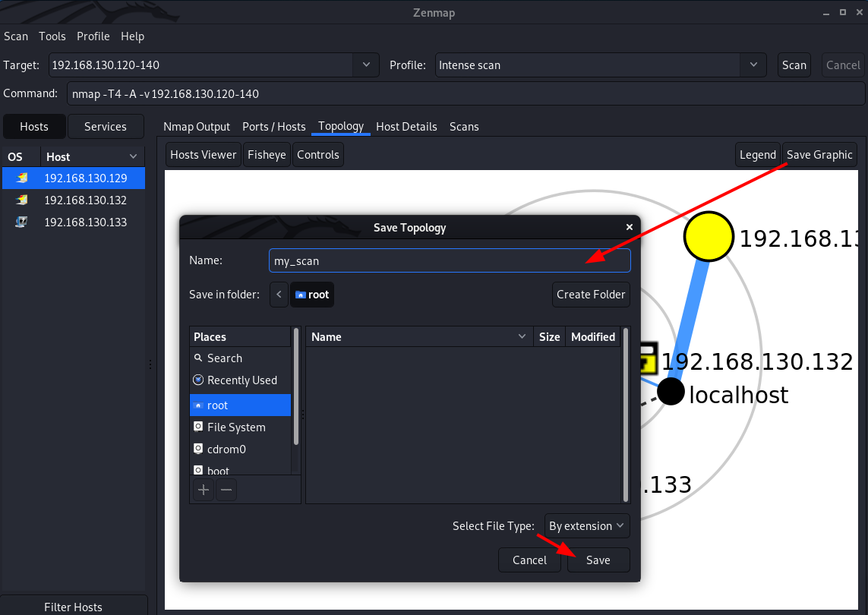The image size is (868, 615).
Task: Open the Help menu
Action: click(132, 36)
